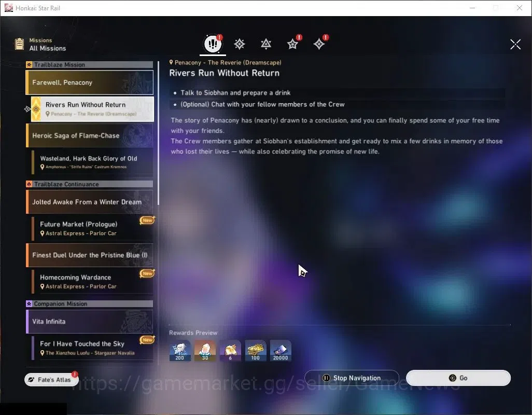This screenshot has height=415, width=532.
Task: View the 200 Trailblaze EXP reward icon
Action: [x=180, y=351]
